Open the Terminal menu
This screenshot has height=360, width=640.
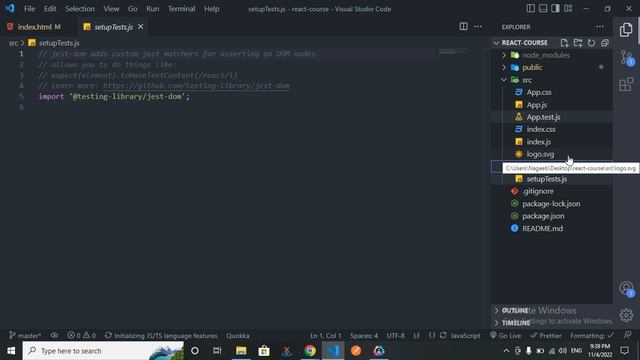tap(181, 9)
